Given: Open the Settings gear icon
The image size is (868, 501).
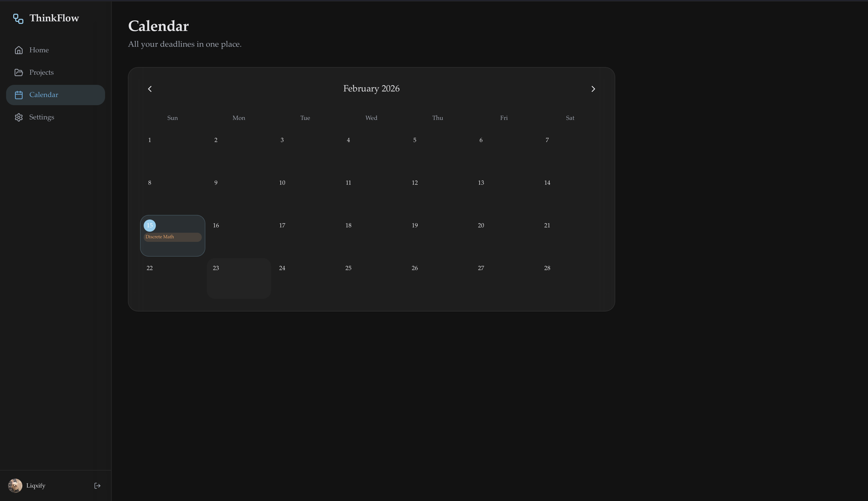Looking at the screenshot, I should coord(19,117).
